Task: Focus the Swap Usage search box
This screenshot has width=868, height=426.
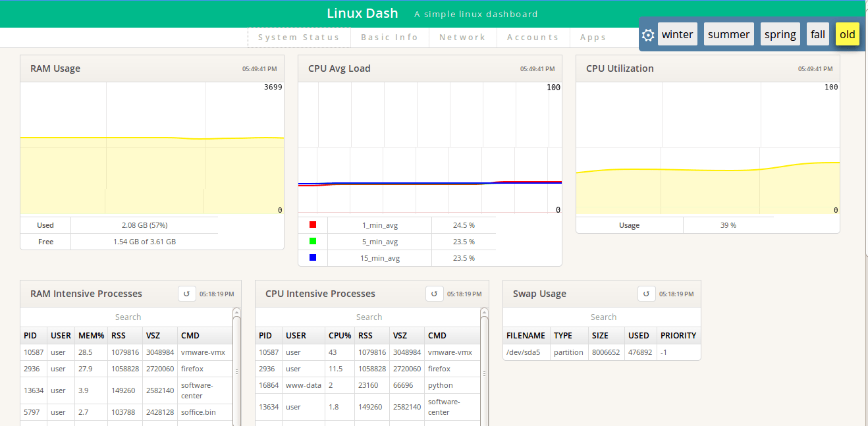Action: click(603, 317)
